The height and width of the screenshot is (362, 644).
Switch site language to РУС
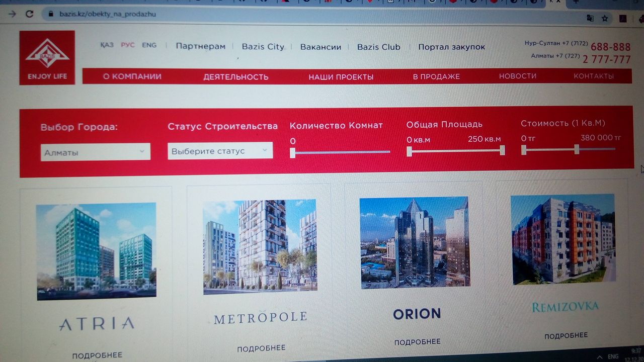pos(128,45)
